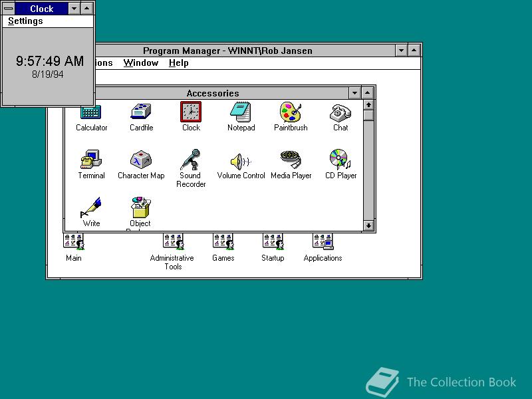
Task: Launch the Paintbrush palette icon
Action: pyautogui.click(x=291, y=112)
